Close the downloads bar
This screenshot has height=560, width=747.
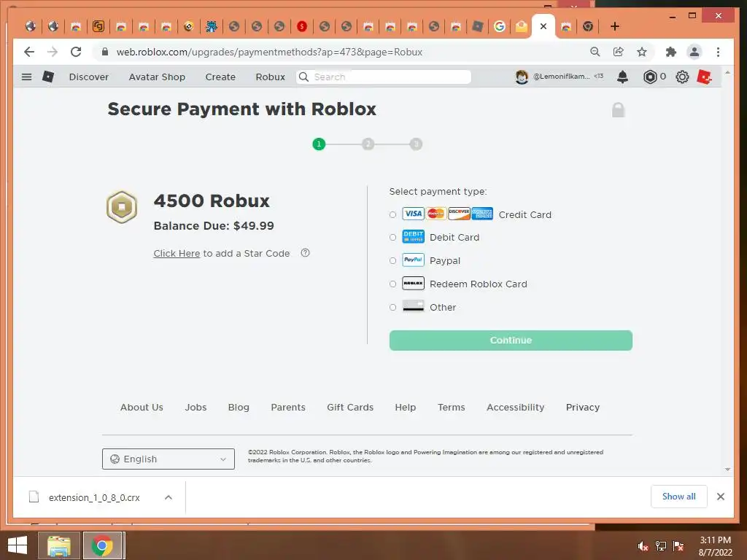coord(720,497)
